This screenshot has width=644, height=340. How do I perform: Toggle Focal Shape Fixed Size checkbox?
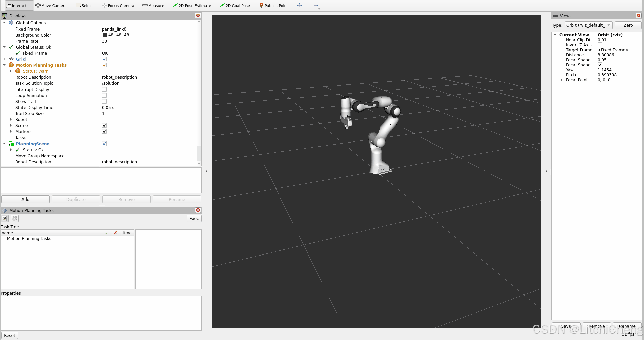600,65
